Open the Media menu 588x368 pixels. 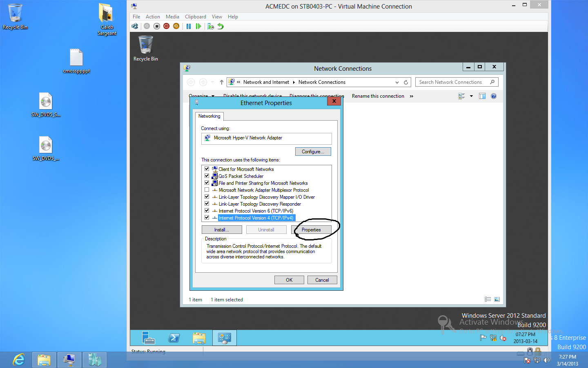[172, 17]
